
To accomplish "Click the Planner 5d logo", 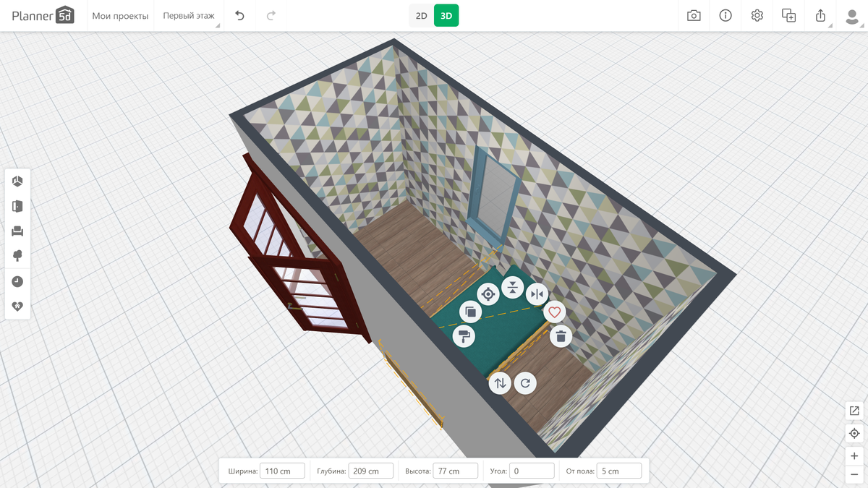I will pos(43,15).
